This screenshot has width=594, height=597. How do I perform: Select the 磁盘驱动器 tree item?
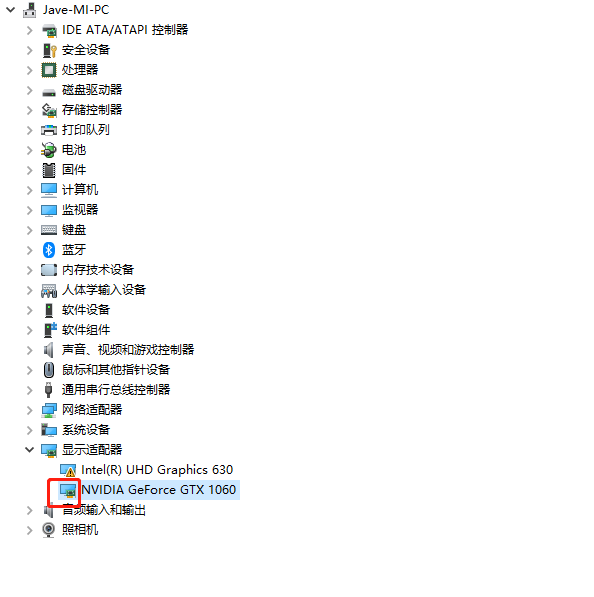click(x=92, y=90)
